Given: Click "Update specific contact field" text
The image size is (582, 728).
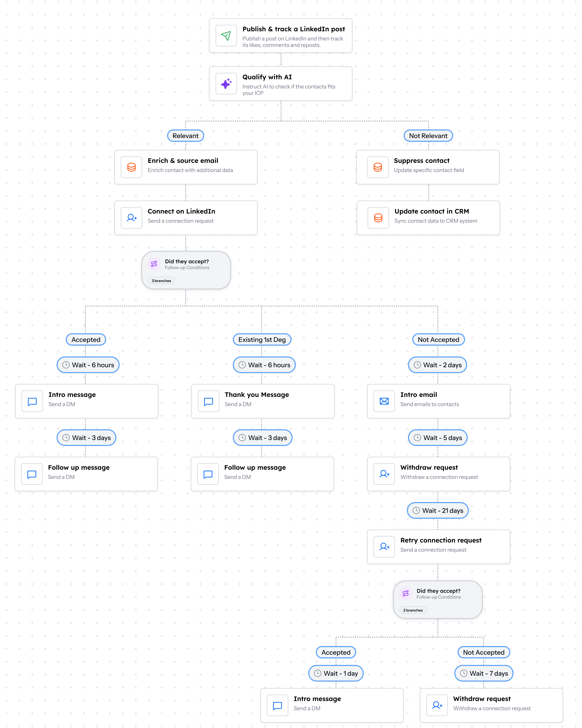Looking at the screenshot, I should pyautogui.click(x=429, y=170).
